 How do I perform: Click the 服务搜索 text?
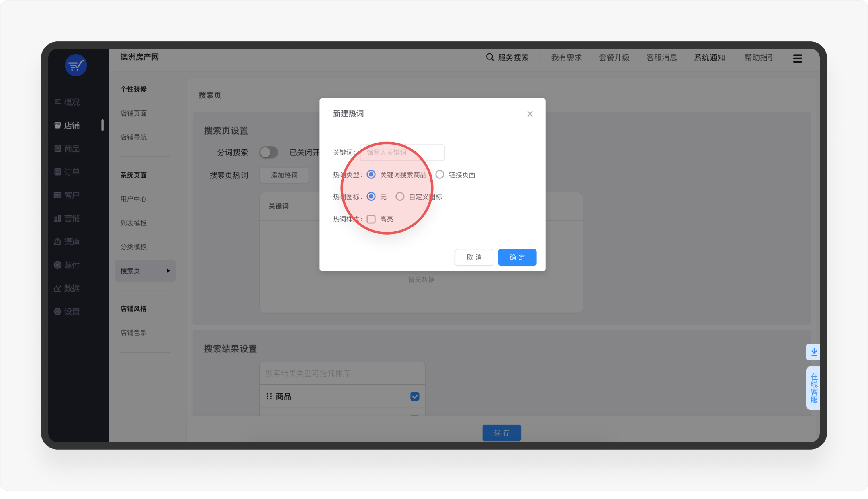click(513, 57)
